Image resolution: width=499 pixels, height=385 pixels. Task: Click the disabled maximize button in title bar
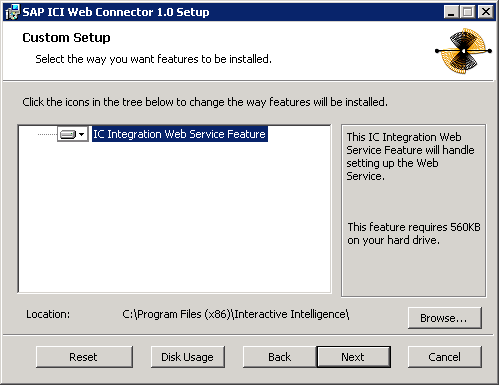click(x=468, y=12)
